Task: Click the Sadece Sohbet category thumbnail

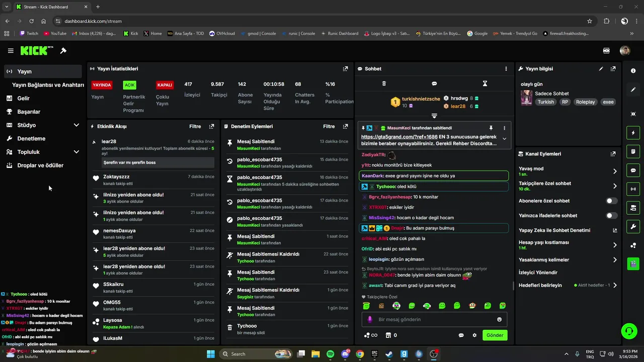Action: pos(526,98)
